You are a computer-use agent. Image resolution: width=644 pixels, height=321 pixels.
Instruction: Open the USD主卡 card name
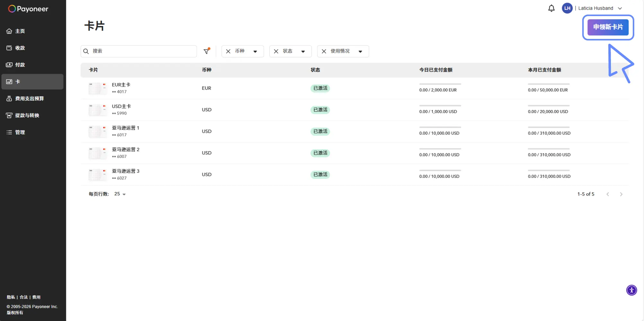[121, 106]
